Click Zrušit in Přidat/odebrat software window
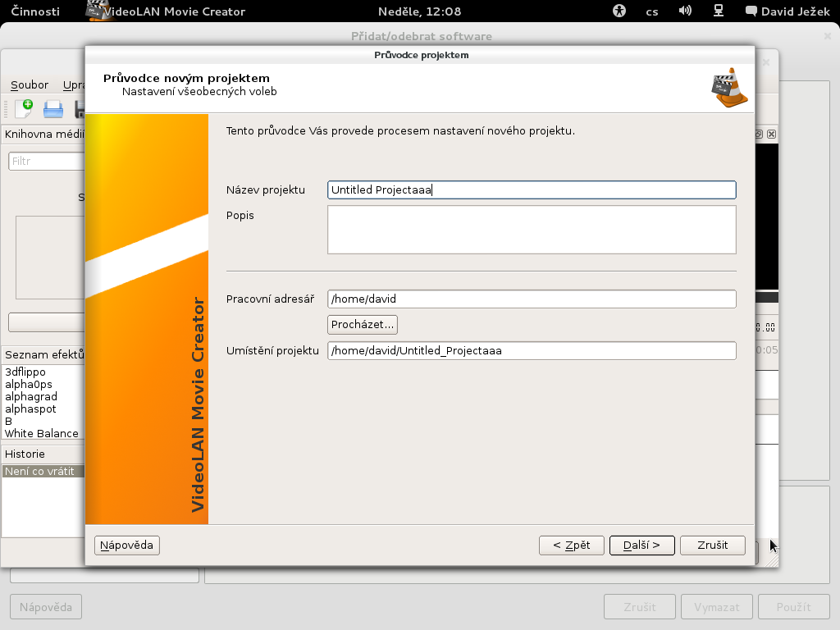Viewport: 840px width, 630px height. pyautogui.click(x=640, y=607)
